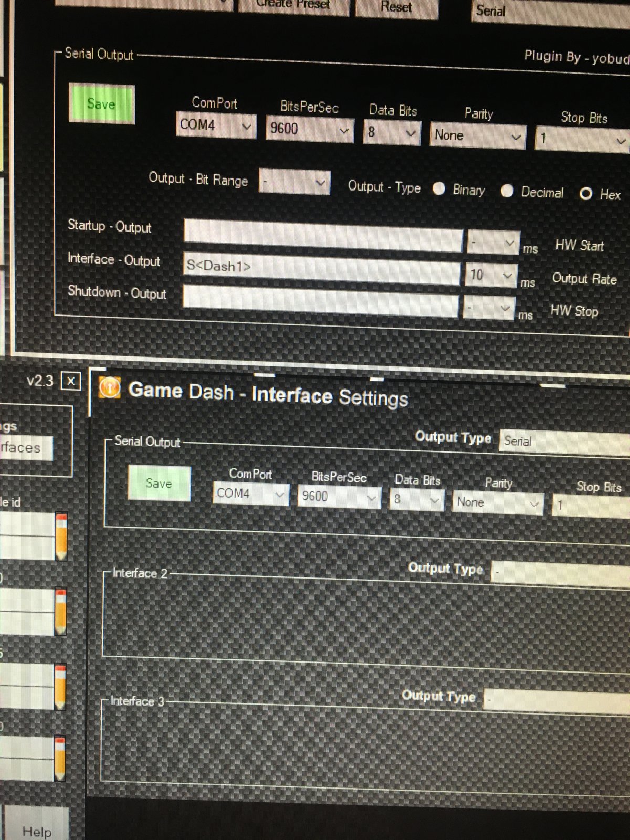The width and height of the screenshot is (630, 840).
Task: Open Stop Bits dropdown in upper window
Action: pos(583,139)
